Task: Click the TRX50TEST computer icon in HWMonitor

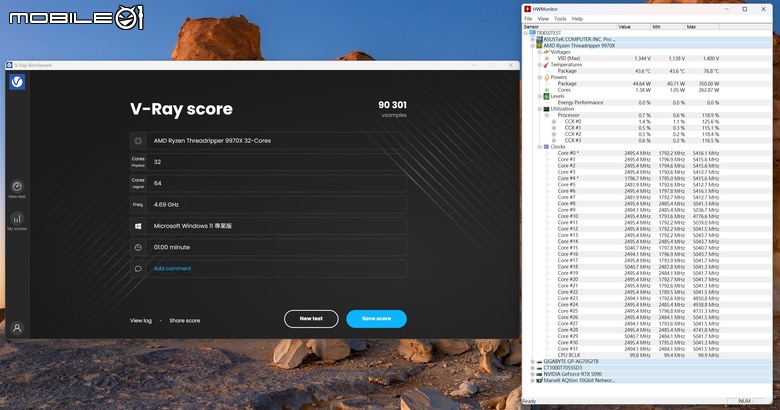Action: 532,33
